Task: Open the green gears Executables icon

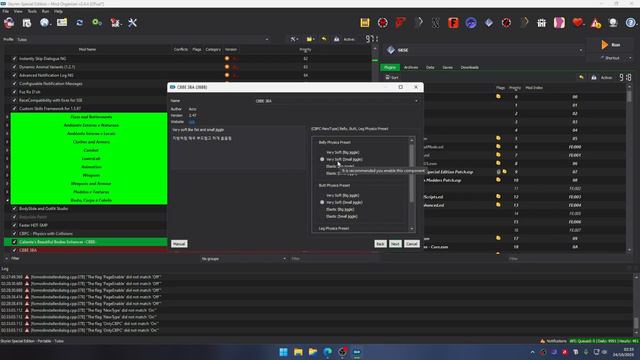Action: click(97, 23)
